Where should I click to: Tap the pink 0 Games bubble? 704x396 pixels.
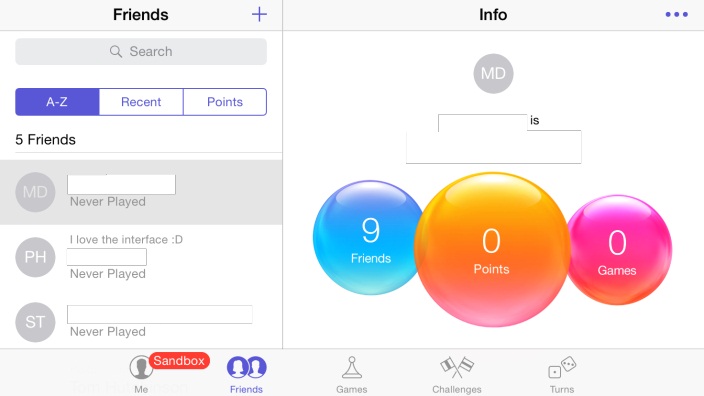coord(619,250)
